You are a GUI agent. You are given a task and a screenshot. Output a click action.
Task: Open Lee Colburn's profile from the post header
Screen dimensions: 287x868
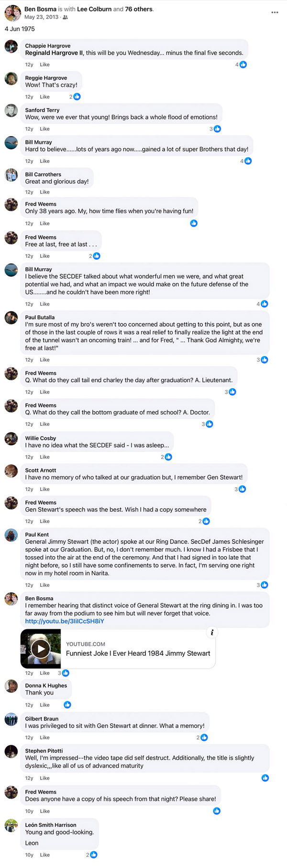point(94,9)
